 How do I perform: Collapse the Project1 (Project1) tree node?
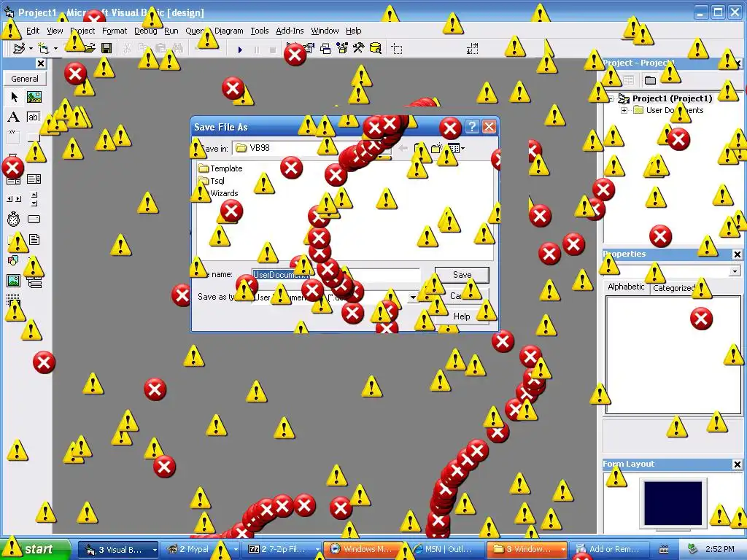tap(611, 98)
